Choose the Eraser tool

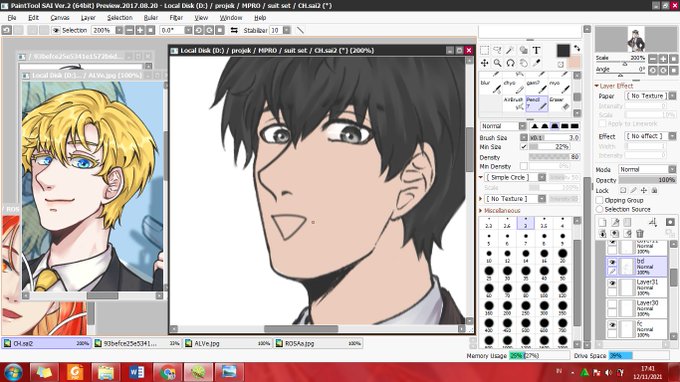pos(559,103)
